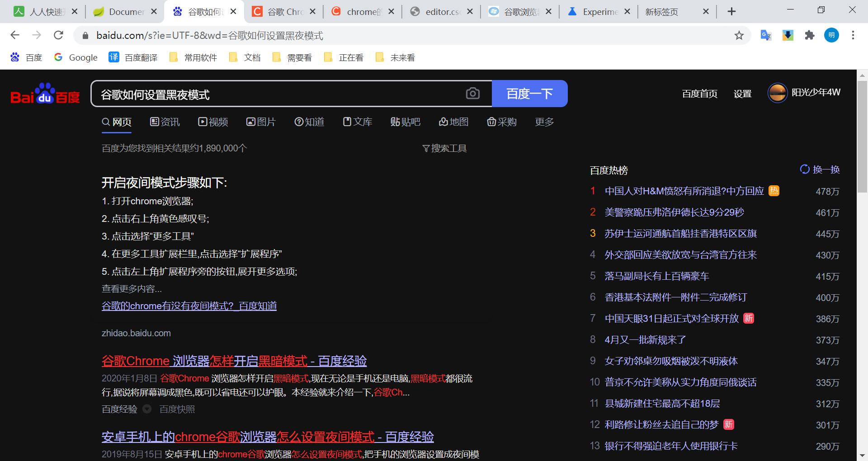Open the Google Translate extension icon
This screenshot has width=868, height=461.
(x=766, y=35)
